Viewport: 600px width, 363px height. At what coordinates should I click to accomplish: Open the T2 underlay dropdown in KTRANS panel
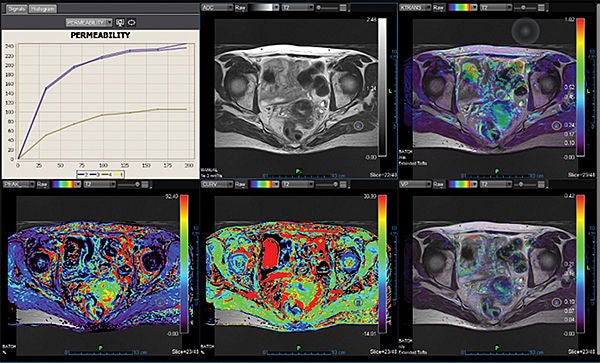pos(496,7)
